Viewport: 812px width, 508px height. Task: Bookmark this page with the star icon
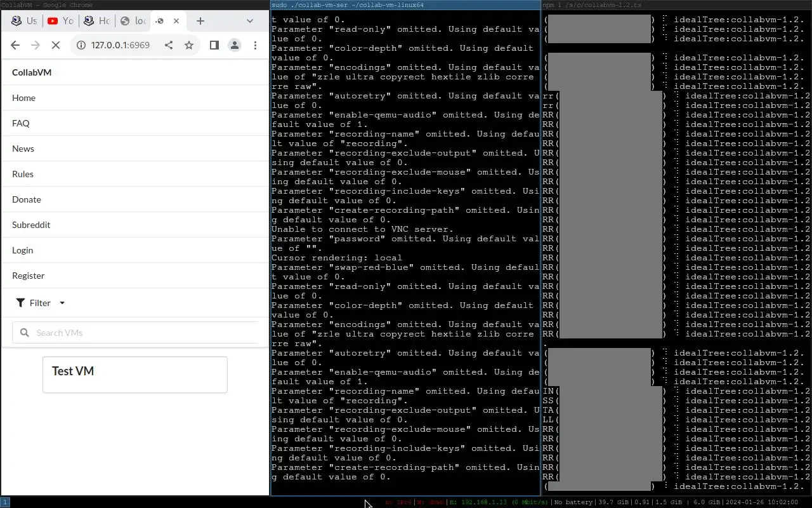coord(189,45)
